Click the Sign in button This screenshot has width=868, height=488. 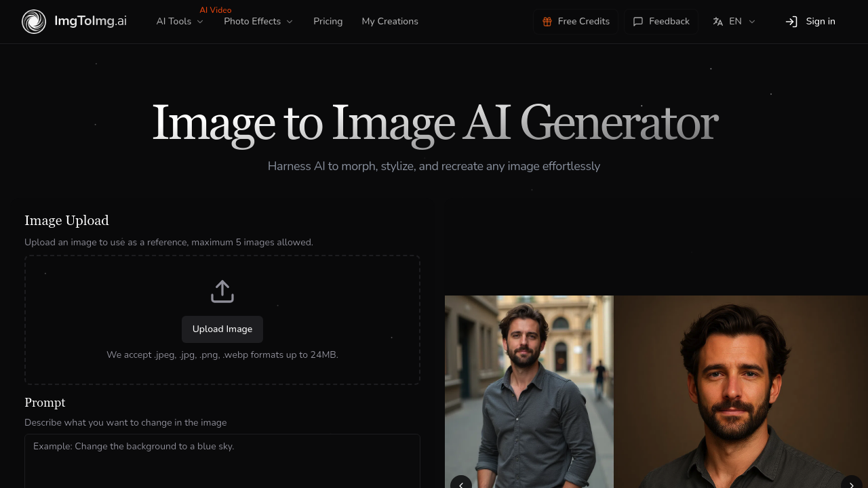[810, 21]
